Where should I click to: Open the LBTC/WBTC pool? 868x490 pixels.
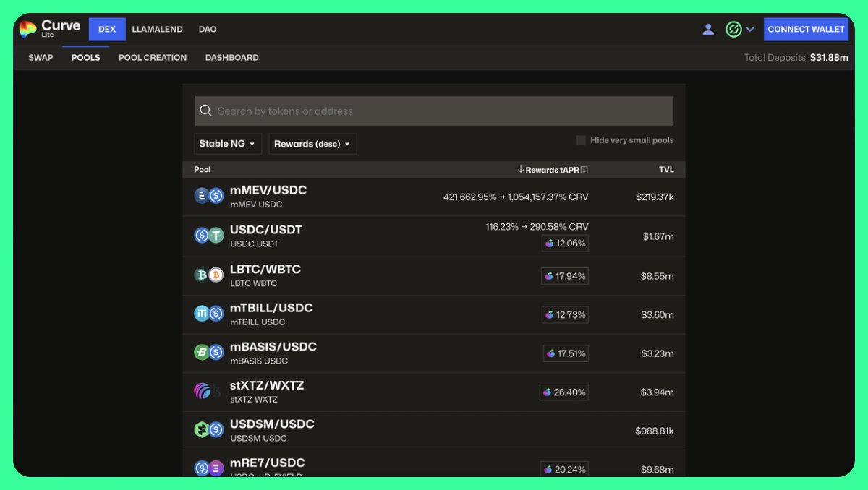(434, 275)
